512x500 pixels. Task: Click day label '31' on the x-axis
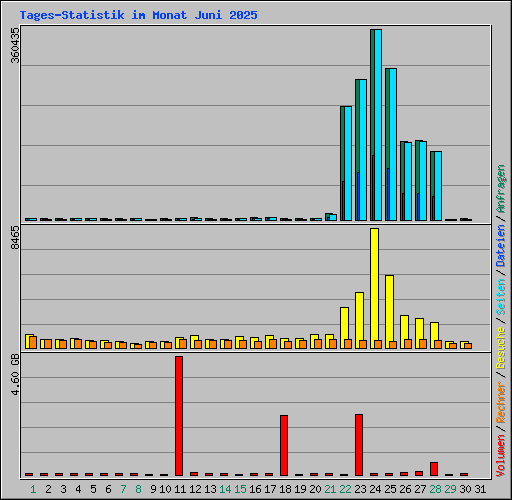coord(480,489)
